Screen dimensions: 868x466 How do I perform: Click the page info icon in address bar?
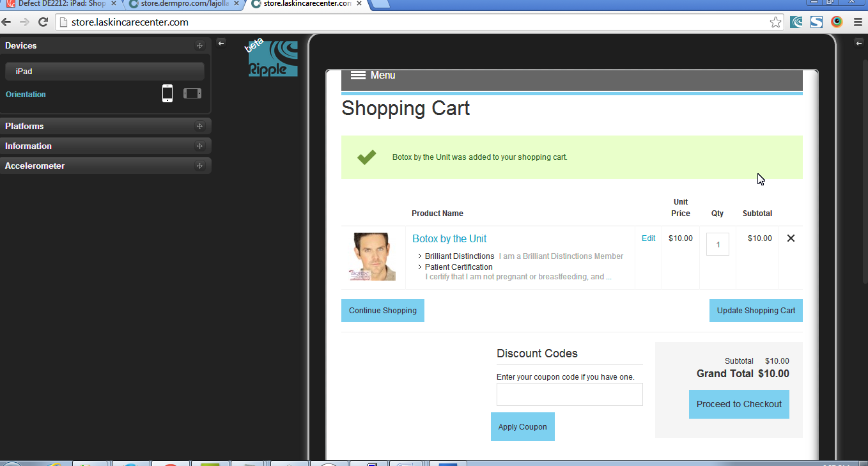(x=63, y=22)
